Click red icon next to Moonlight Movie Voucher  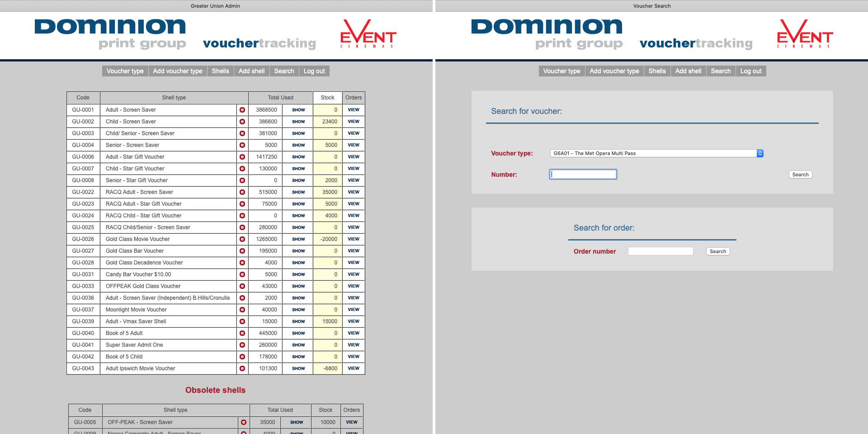pos(242,310)
